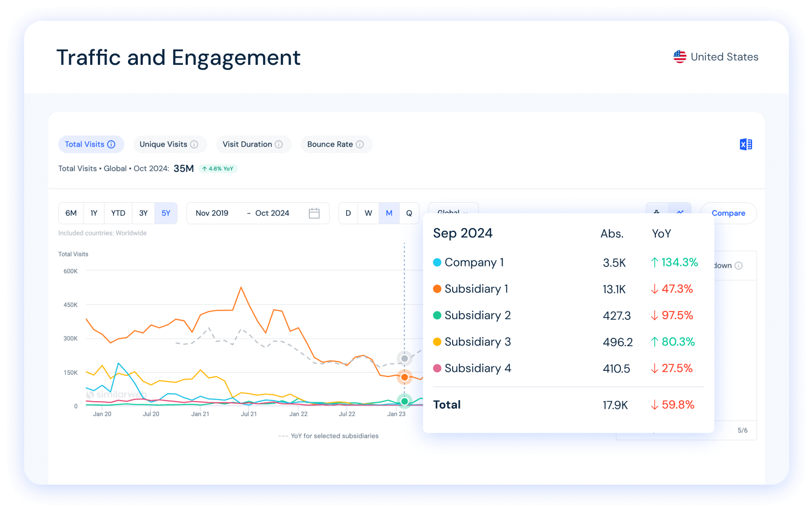
Task: Select the 6M time range
Action: point(71,213)
